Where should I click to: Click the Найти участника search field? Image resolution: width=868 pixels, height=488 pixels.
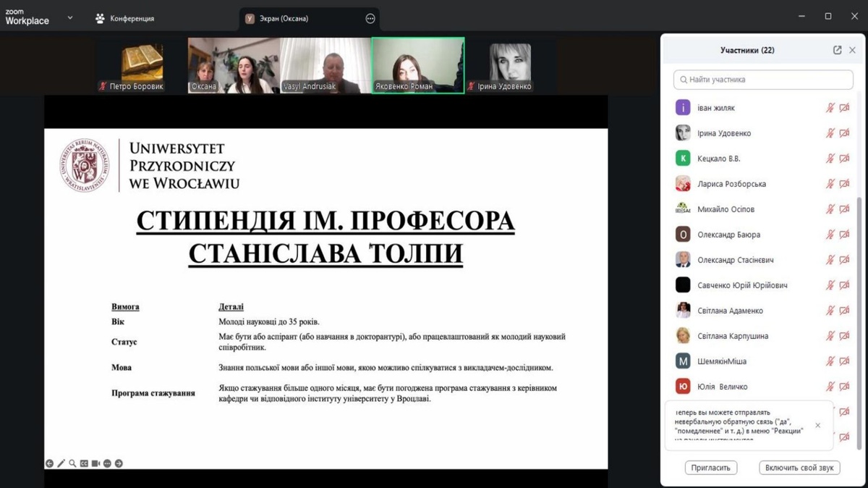pos(763,80)
